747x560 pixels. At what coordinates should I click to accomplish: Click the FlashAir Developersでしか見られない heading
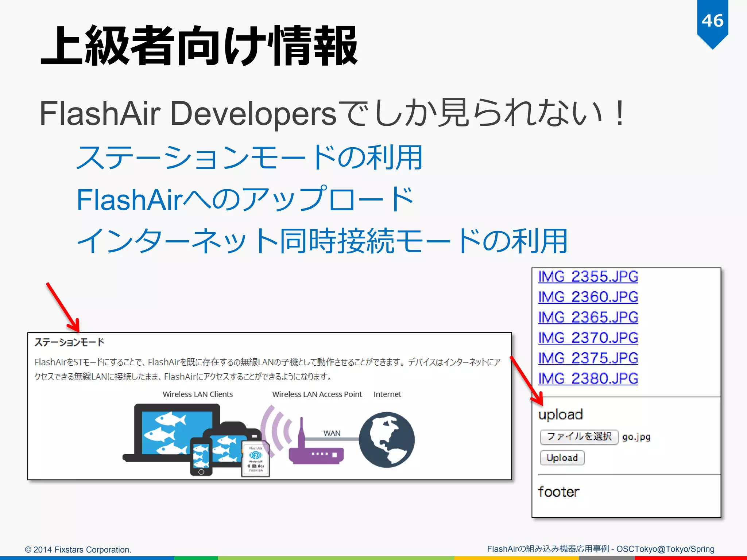click(332, 113)
